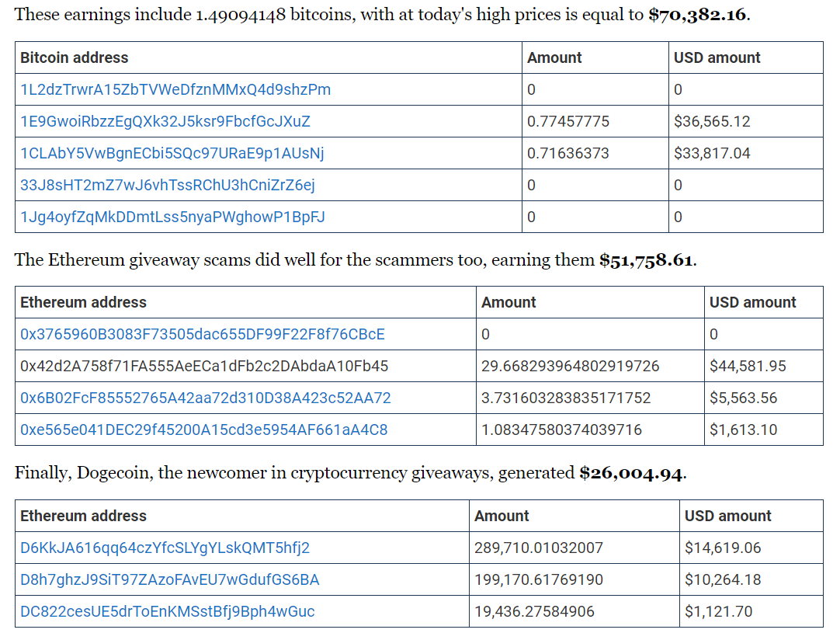Click the USD value $1,613.10

point(744,430)
